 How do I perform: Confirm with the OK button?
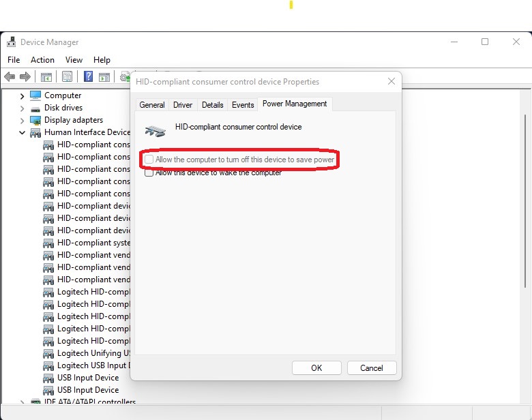[x=316, y=368]
